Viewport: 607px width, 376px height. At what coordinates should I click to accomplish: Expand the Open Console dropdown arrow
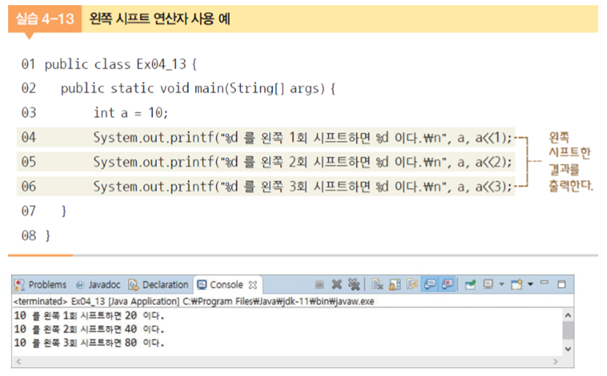[x=530, y=284]
